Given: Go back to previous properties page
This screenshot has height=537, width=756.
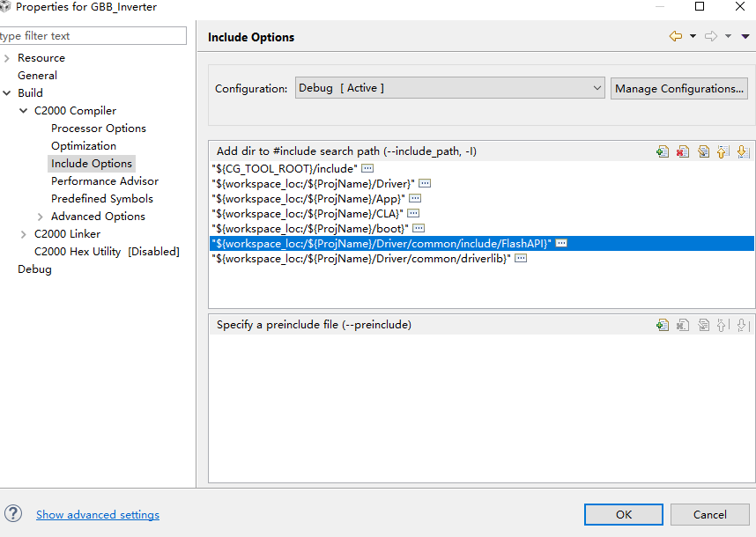Looking at the screenshot, I should (676, 36).
